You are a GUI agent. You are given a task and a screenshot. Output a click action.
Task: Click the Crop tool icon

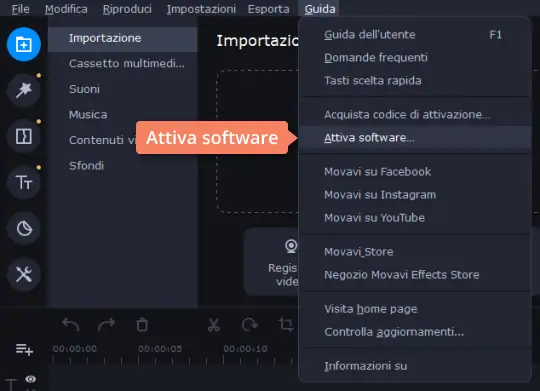pos(286,325)
